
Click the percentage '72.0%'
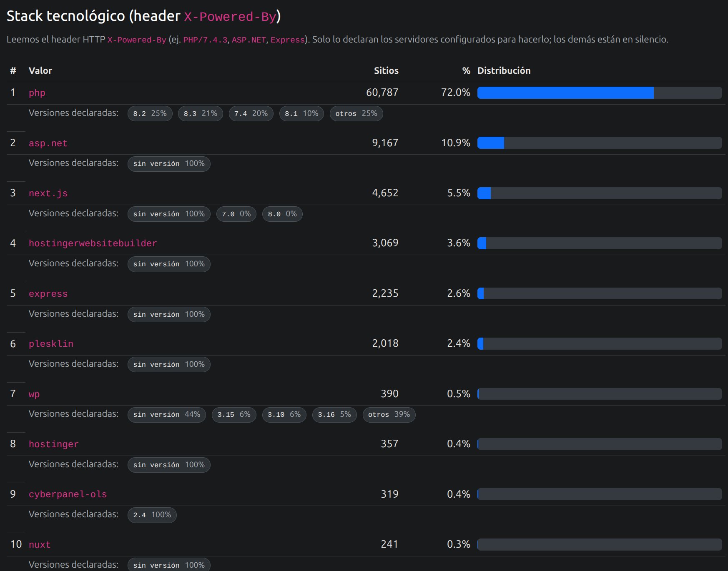pyautogui.click(x=456, y=93)
